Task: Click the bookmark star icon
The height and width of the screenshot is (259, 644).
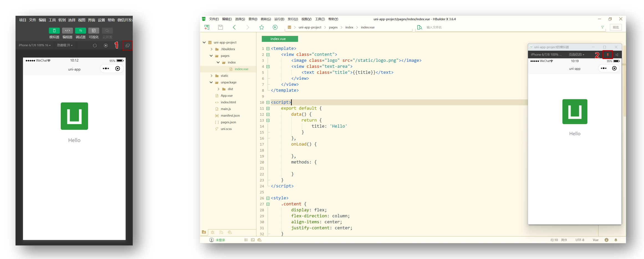Action: [261, 27]
